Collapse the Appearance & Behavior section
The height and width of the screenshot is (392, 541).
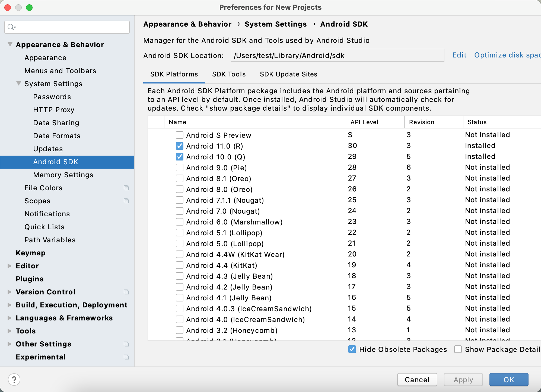(10, 44)
